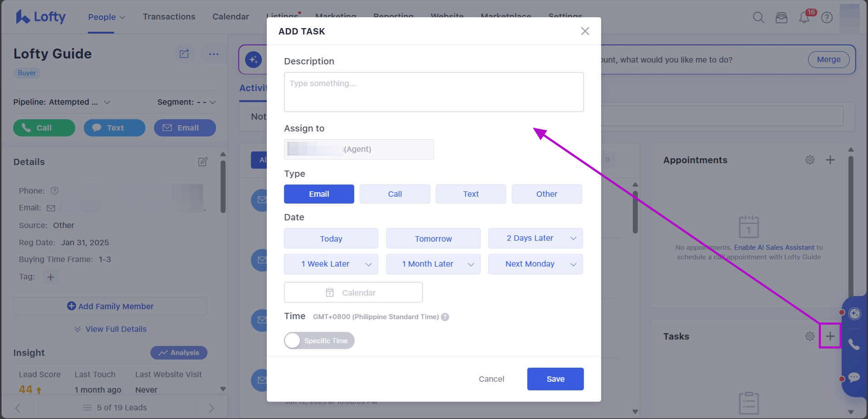Click the inbox tray icon
Image resolution: width=868 pixels, height=419 pixels.
[781, 18]
